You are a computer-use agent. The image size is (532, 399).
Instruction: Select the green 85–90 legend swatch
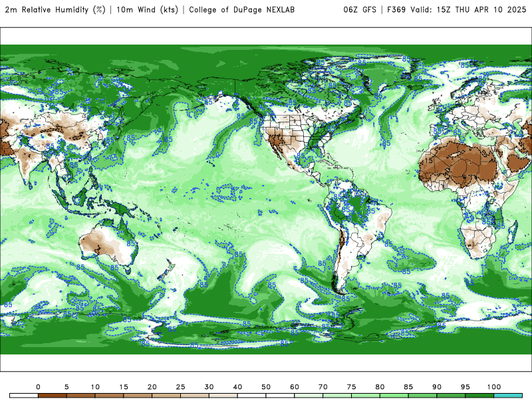click(423, 396)
